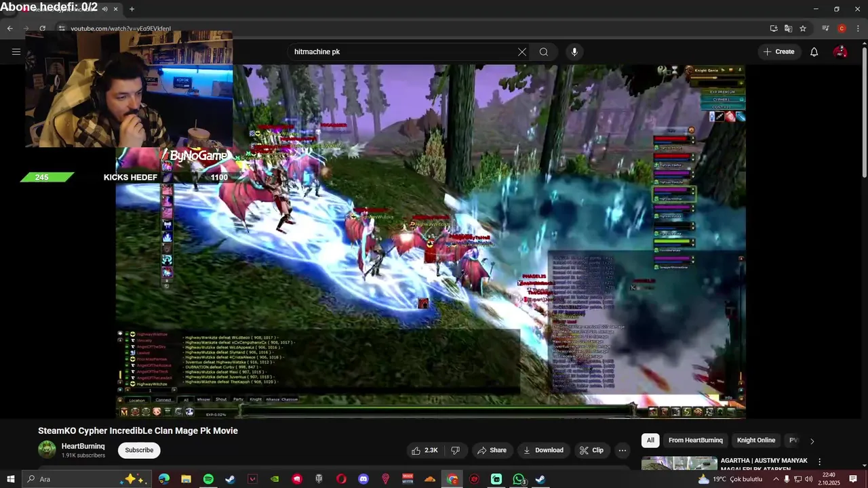View site information icon in address bar
This screenshot has width=868, height=488.
click(x=62, y=28)
